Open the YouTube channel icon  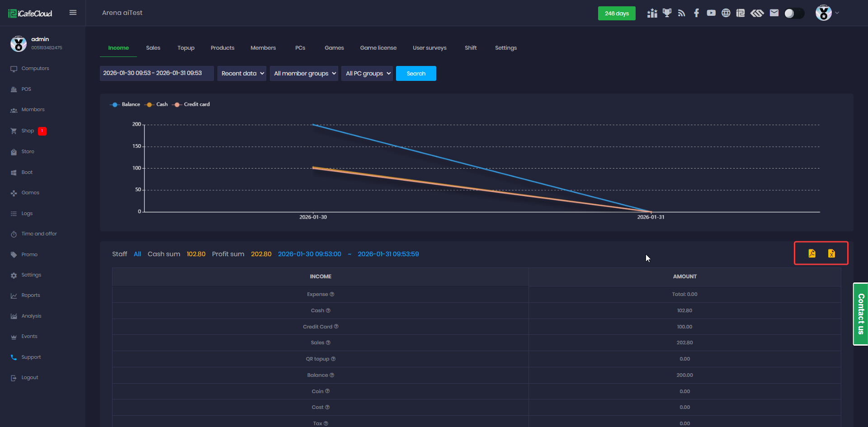pos(711,13)
